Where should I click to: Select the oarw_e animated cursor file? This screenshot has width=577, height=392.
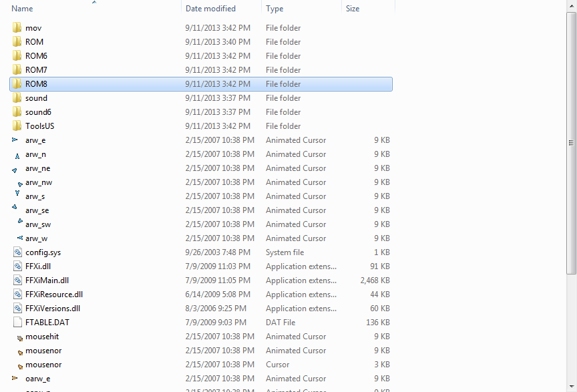pos(37,379)
